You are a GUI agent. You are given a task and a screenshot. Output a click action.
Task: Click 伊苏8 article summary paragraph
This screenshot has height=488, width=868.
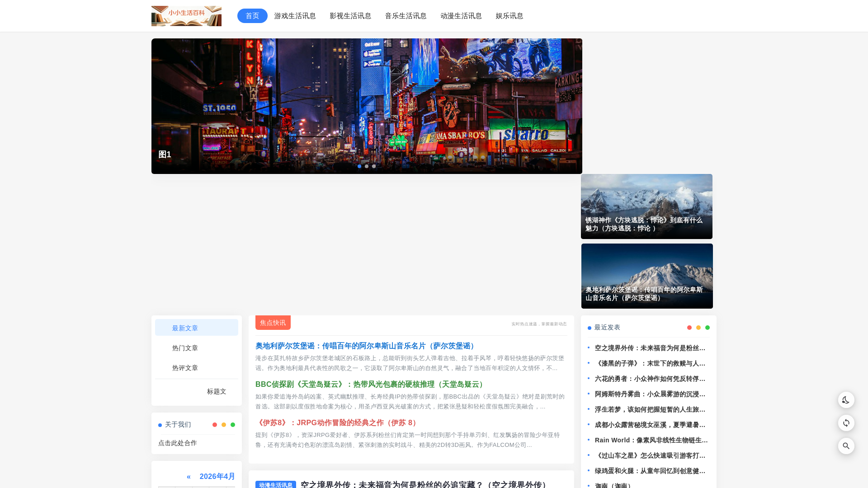click(x=408, y=440)
